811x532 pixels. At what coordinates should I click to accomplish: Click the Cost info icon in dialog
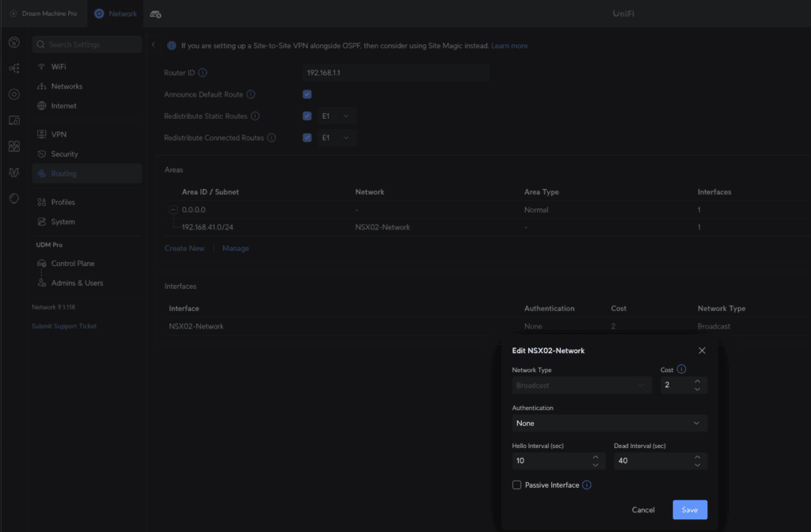click(682, 369)
